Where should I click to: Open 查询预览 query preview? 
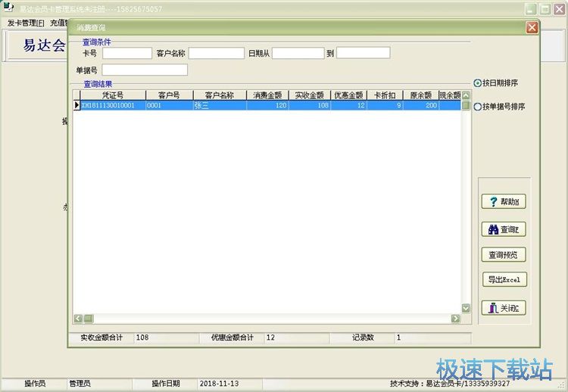click(x=504, y=255)
